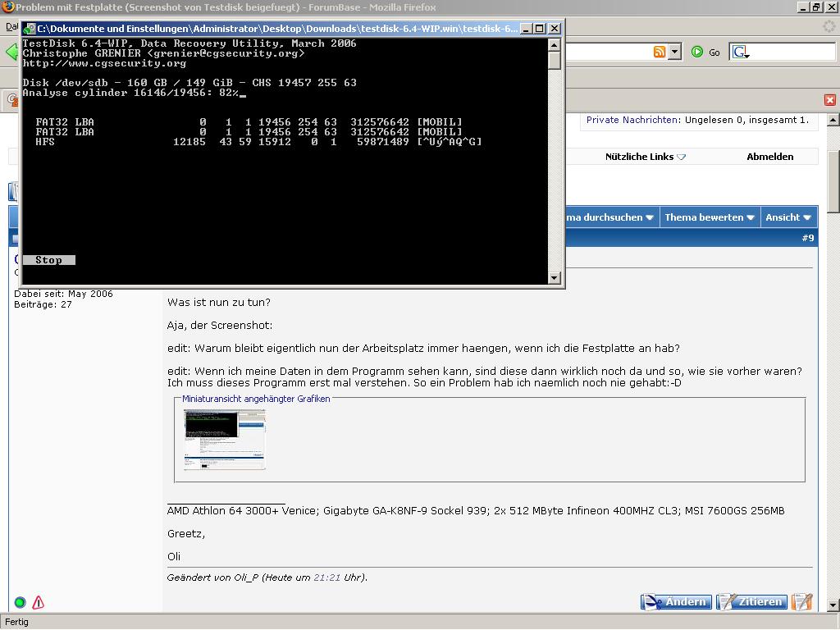Click the orange RSS feed icon in Firefox
The height and width of the screenshot is (630, 840).
tap(660, 52)
